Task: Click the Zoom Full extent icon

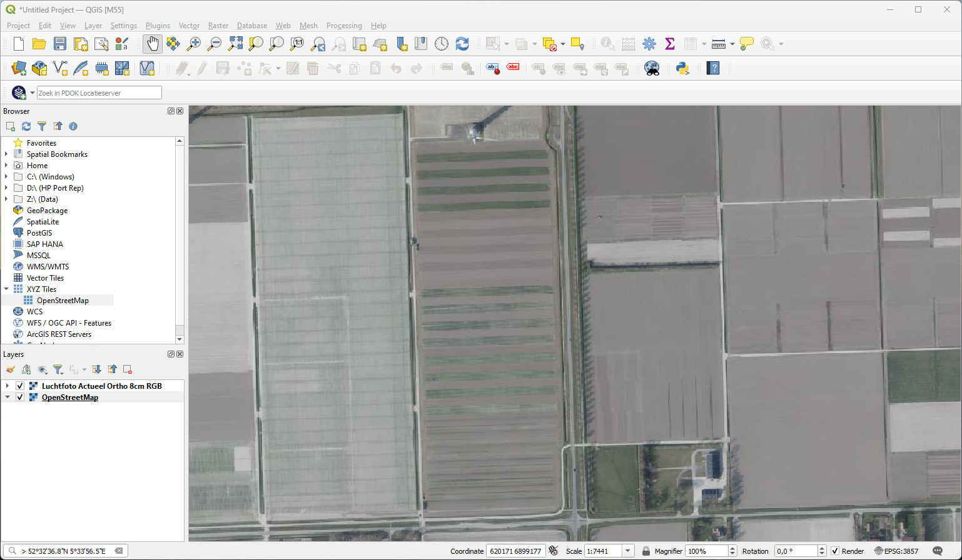Action: point(235,44)
